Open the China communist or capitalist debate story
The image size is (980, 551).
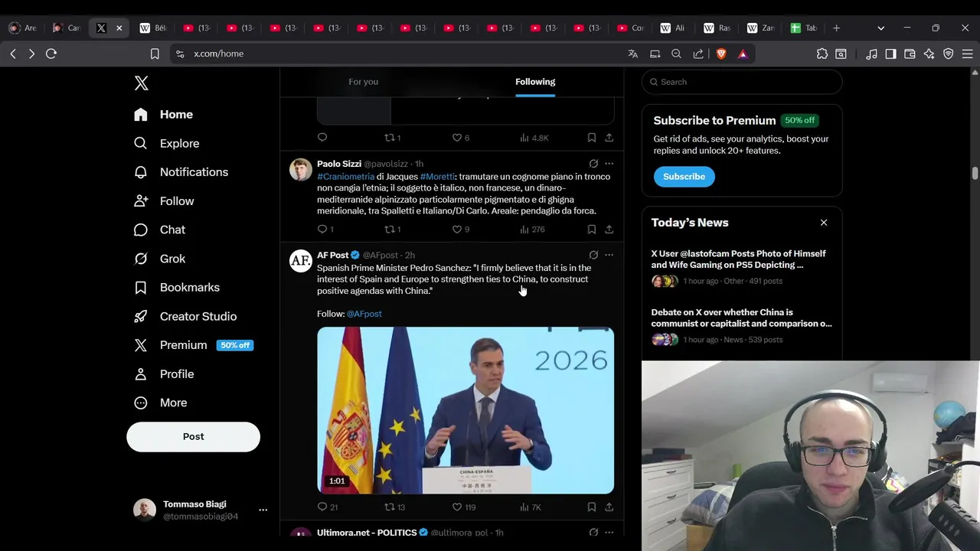point(741,326)
